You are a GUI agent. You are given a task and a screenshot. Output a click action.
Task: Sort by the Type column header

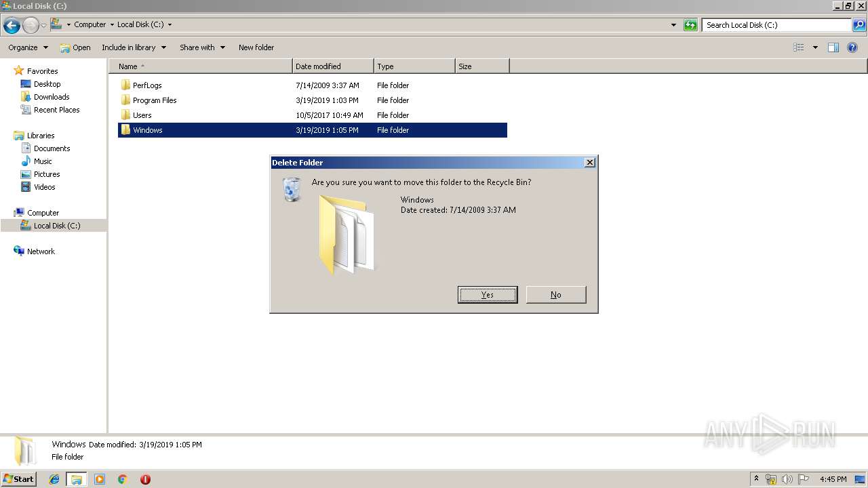(x=414, y=66)
